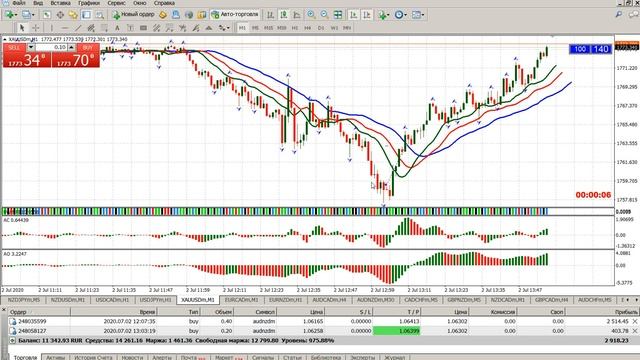Select the crosshair tool
Image resolution: width=640 pixels, height=360 pixels.
[x=36, y=28]
